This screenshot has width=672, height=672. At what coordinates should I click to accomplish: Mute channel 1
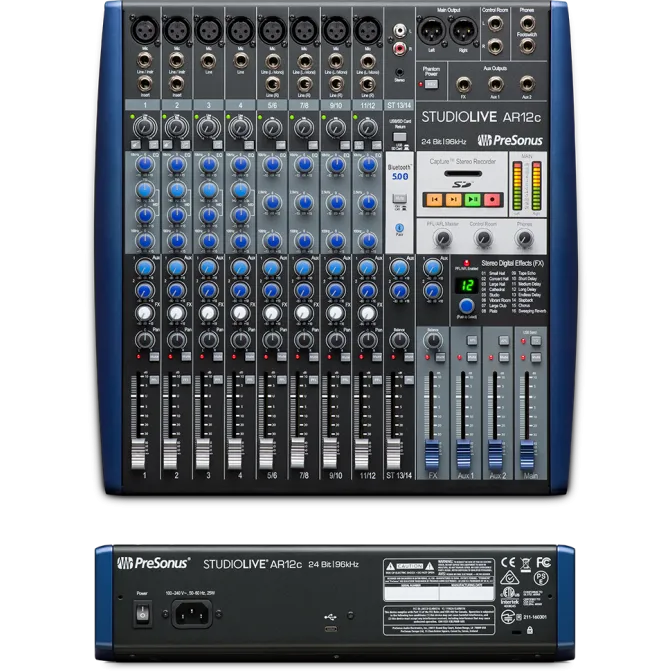click(x=154, y=357)
